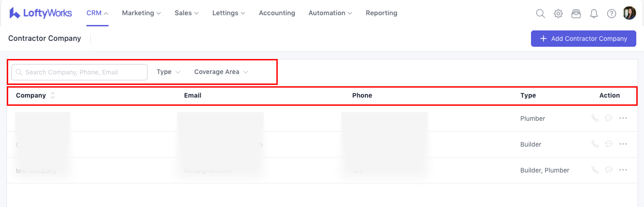Click the user profile avatar

(629, 13)
